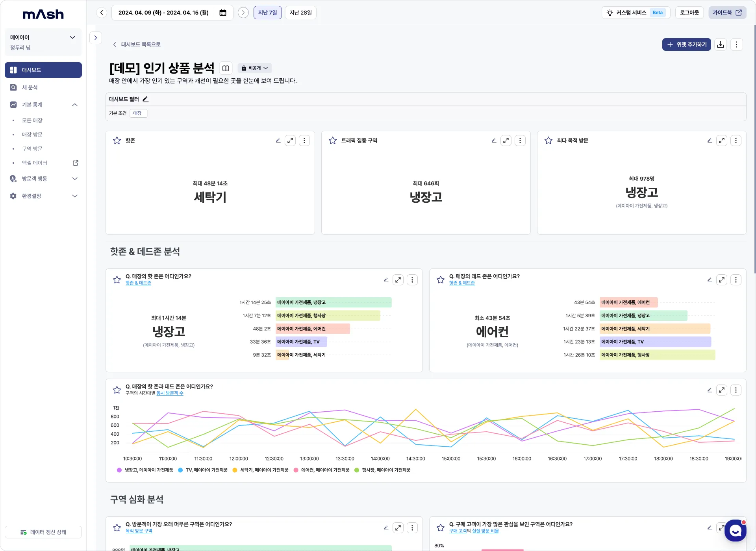Favorite the 핫존 widget with star
Screen dimensions: 756x551
[x=117, y=141]
